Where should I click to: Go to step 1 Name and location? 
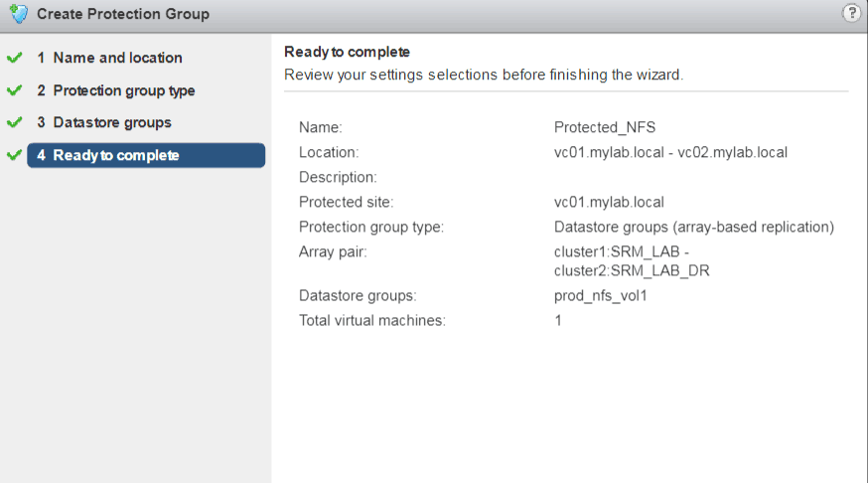point(117,59)
